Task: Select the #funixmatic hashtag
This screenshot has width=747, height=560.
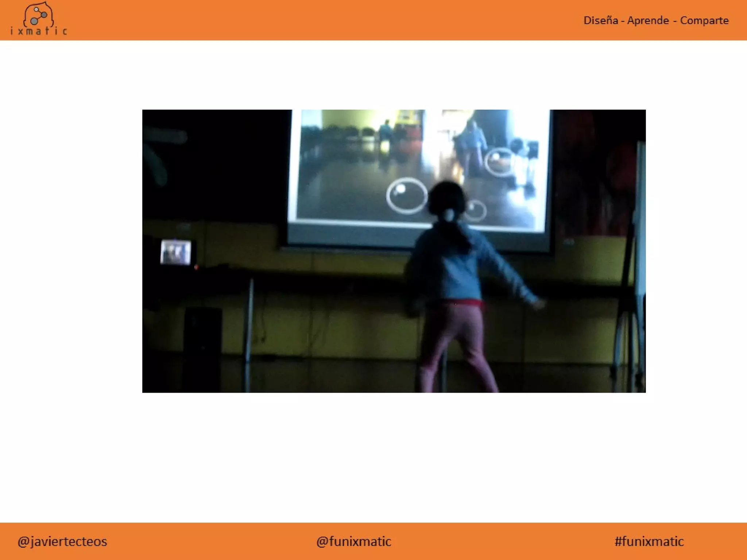Action: [649, 541]
